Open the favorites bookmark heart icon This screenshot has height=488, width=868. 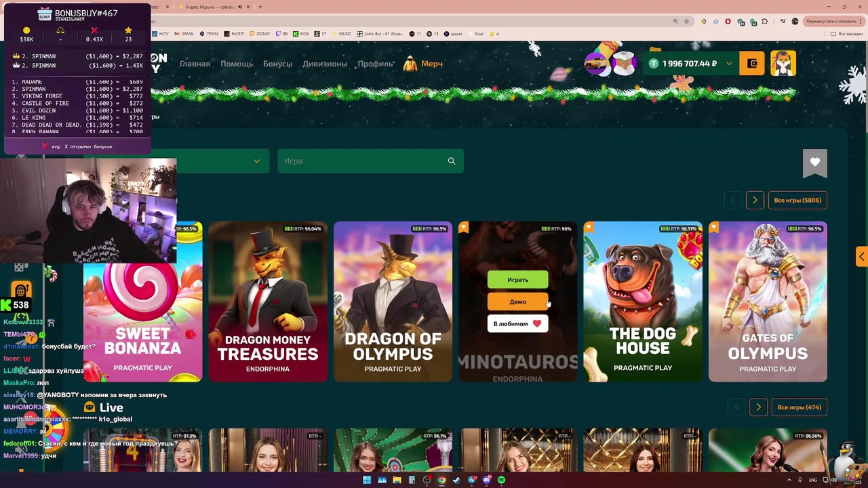click(x=815, y=163)
